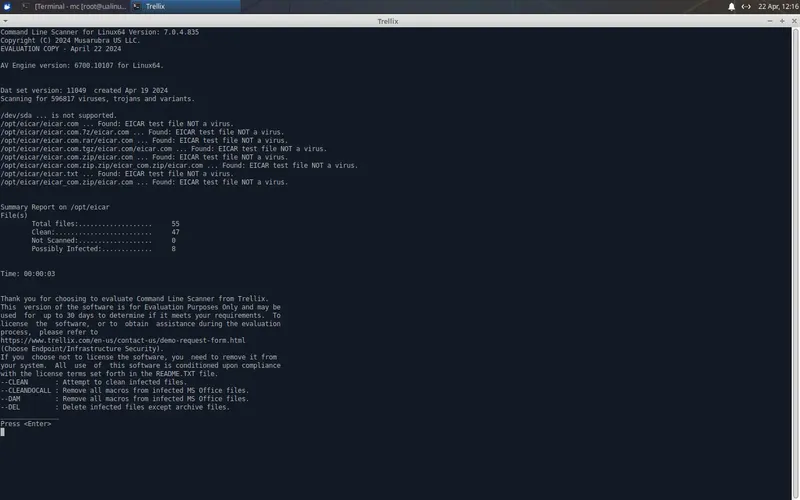Click the '/opt/eicar/eicar_com.zip/eicar.com' result line

[x=144, y=182]
